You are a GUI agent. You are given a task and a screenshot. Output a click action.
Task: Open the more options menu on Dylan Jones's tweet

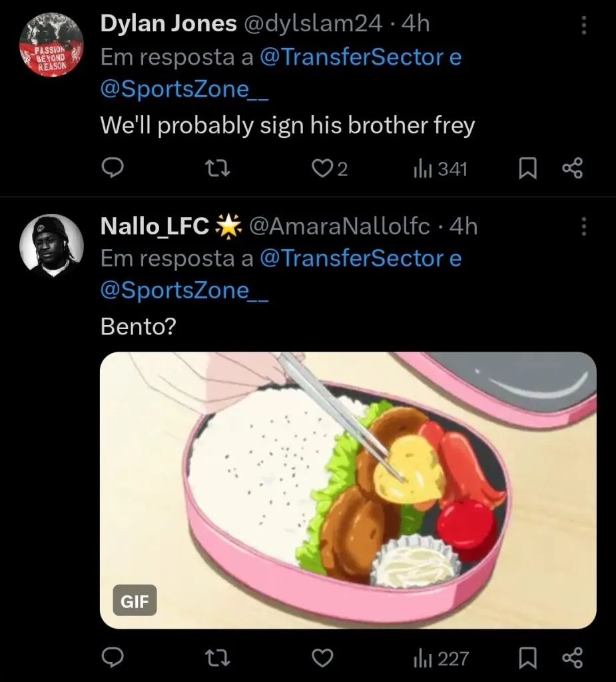click(583, 24)
